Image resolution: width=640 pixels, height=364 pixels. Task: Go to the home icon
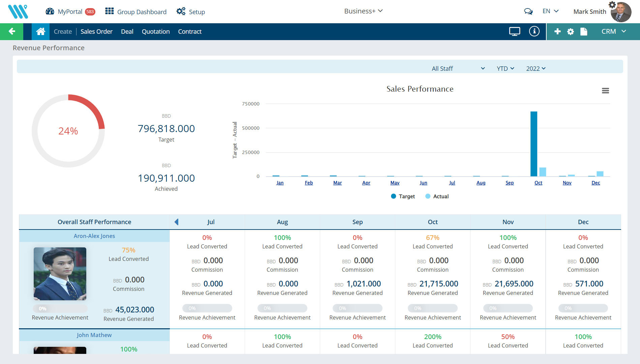pos(40,31)
